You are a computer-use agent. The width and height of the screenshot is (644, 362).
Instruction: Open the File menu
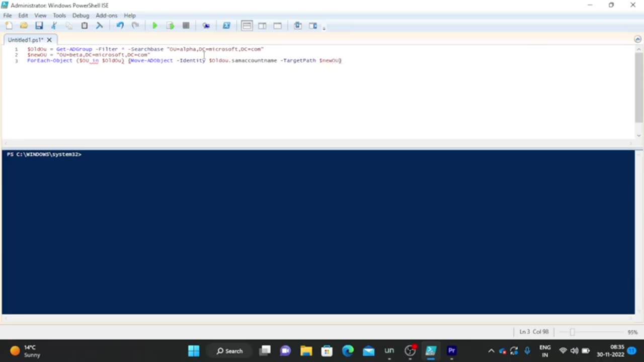tap(8, 16)
